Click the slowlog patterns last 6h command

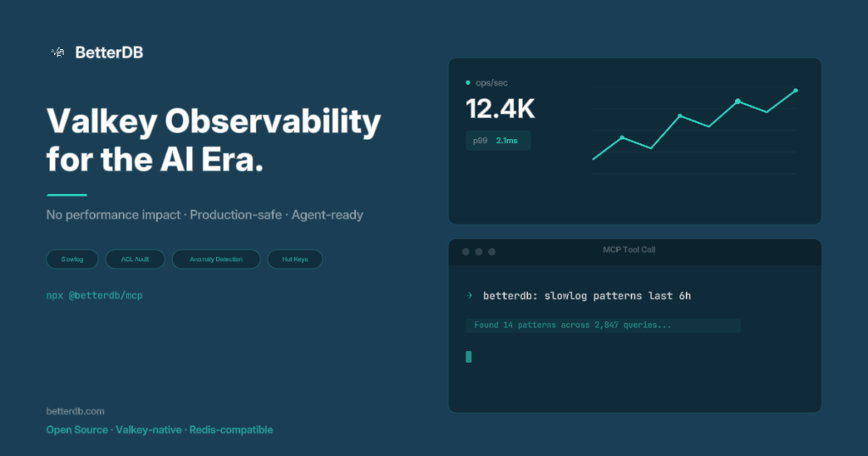click(587, 296)
